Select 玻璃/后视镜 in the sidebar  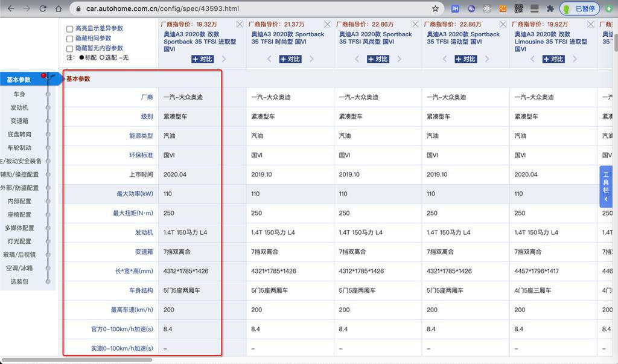(19, 255)
